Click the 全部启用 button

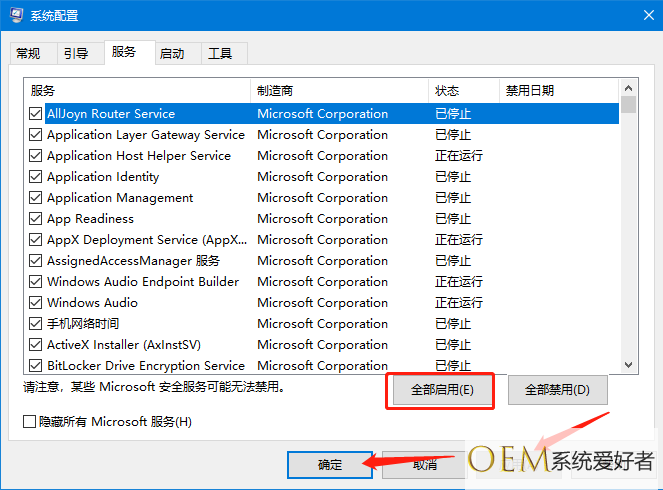(441, 390)
